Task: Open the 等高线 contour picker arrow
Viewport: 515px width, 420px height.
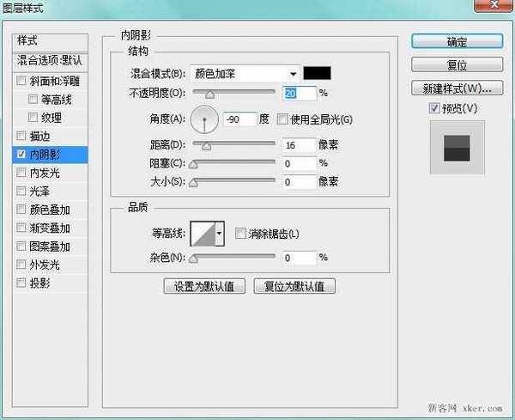Action: [220, 234]
